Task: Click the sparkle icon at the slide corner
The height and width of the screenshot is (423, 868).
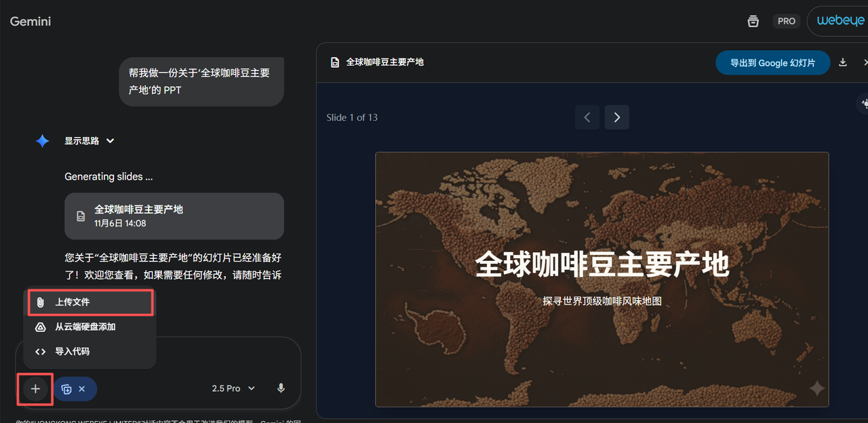Action: coord(816,388)
